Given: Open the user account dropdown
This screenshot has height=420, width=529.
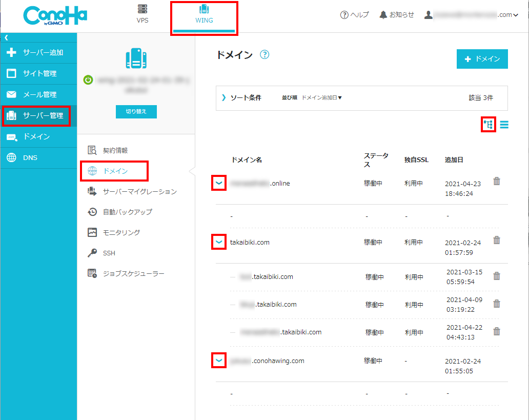Looking at the screenshot, I should pos(471,15).
